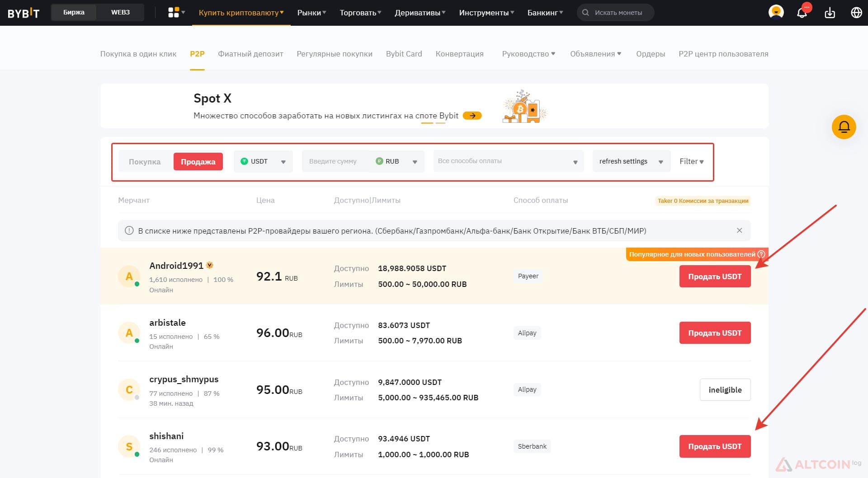Screen dimensions: 868x478
Task: Open the Деривативы menu
Action: pyautogui.click(x=420, y=13)
